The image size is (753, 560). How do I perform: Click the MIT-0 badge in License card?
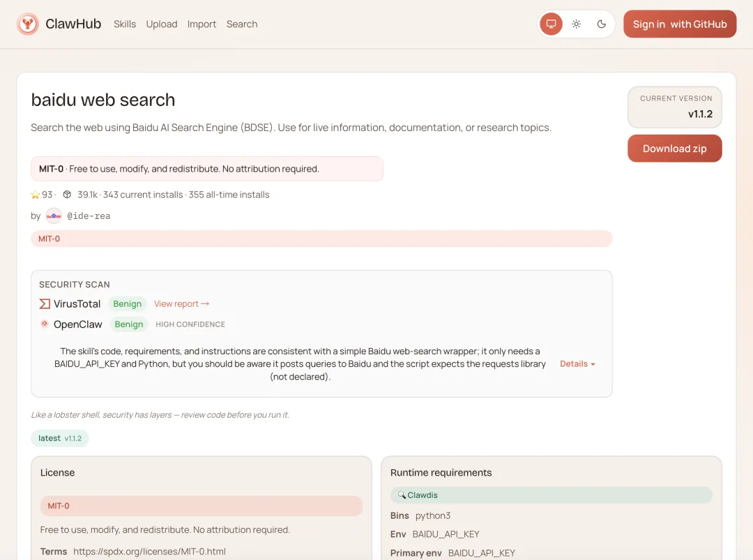tap(201, 506)
